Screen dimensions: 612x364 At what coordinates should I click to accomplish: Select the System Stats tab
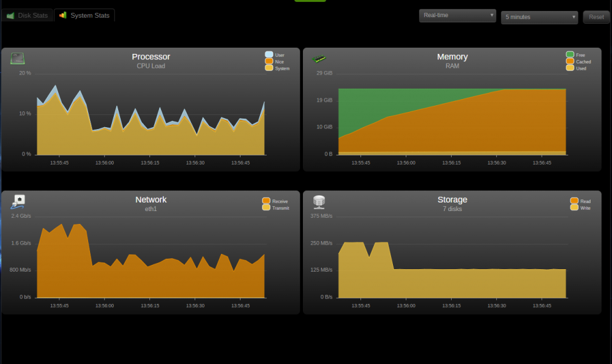(x=84, y=15)
